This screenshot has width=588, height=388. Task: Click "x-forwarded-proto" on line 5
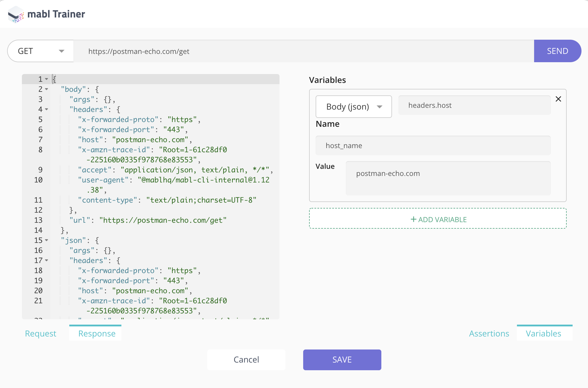(x=139, y=119)
